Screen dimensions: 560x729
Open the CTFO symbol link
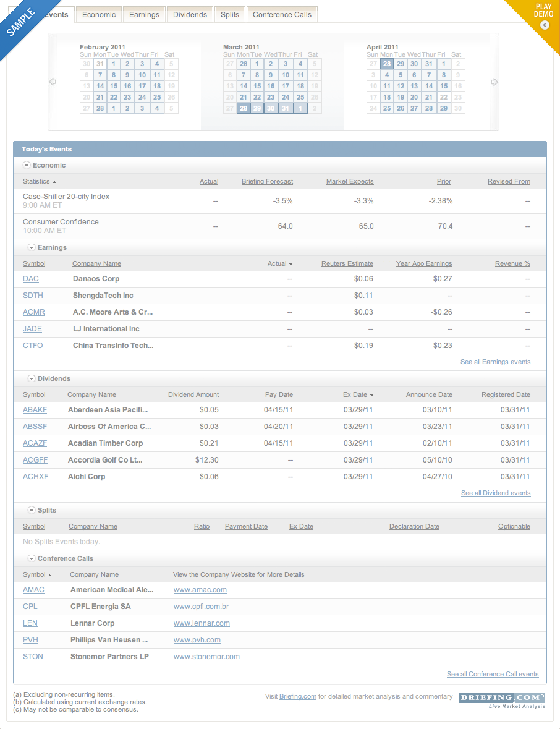coord(33,346)
